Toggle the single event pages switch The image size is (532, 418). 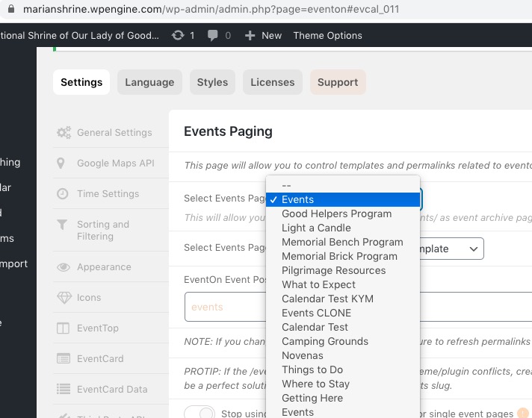pos(199,413)
